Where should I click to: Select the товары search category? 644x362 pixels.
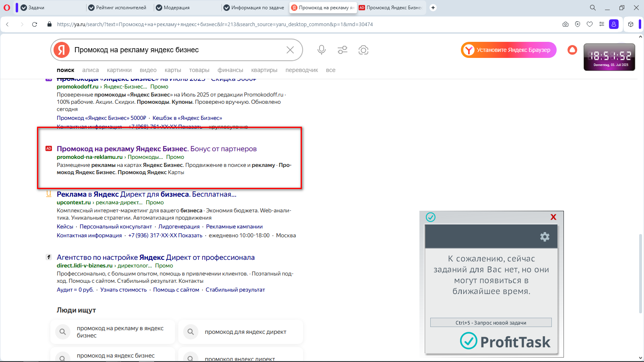[x=199, y=70]
